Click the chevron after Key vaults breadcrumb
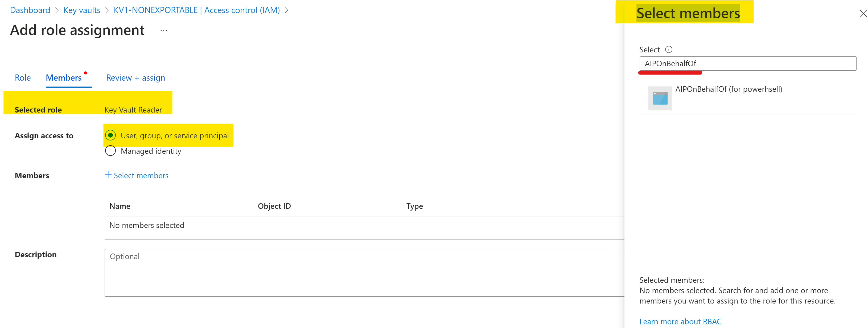The height and width of the screenshot is (328, 868). [x=107, y=10]
